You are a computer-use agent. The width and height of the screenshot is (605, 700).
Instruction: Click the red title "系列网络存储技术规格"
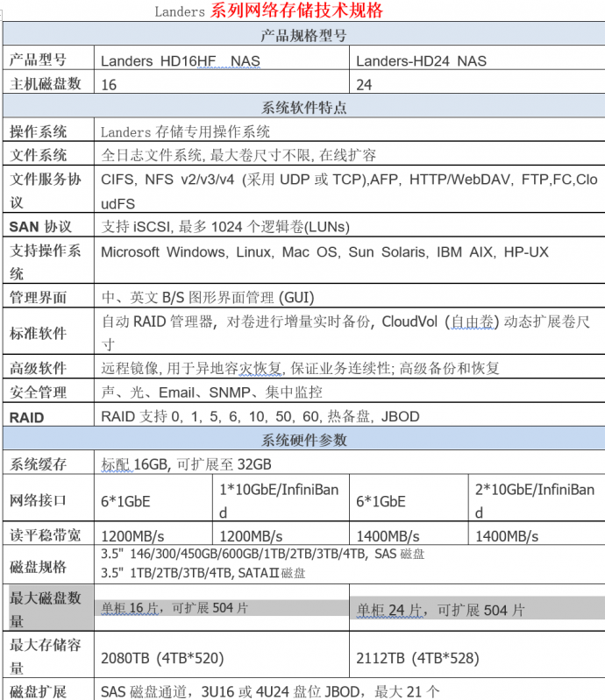296,11
